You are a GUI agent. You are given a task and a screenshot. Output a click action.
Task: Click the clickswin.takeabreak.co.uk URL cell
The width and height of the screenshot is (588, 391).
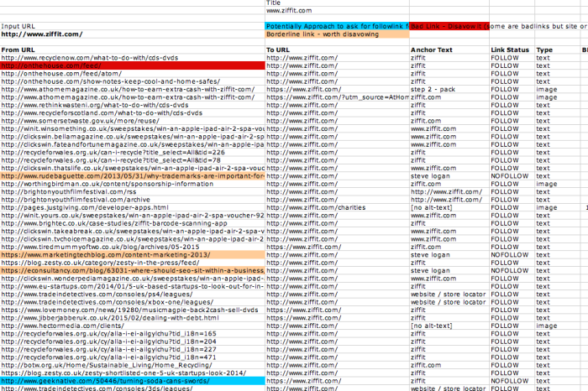[133, 231]
